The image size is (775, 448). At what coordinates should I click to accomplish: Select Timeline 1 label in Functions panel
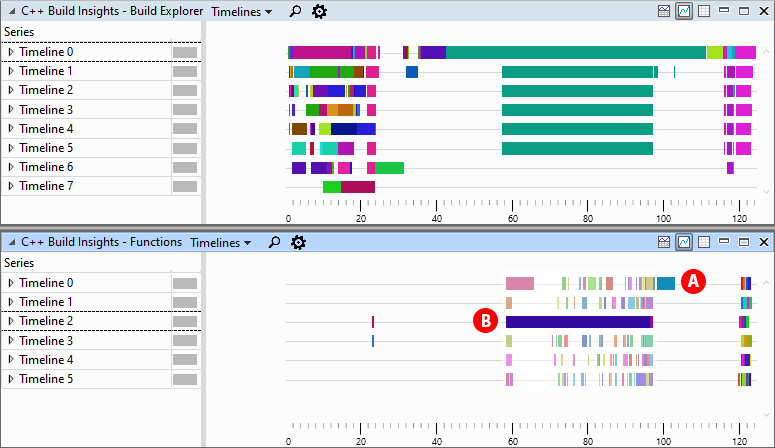46,302
